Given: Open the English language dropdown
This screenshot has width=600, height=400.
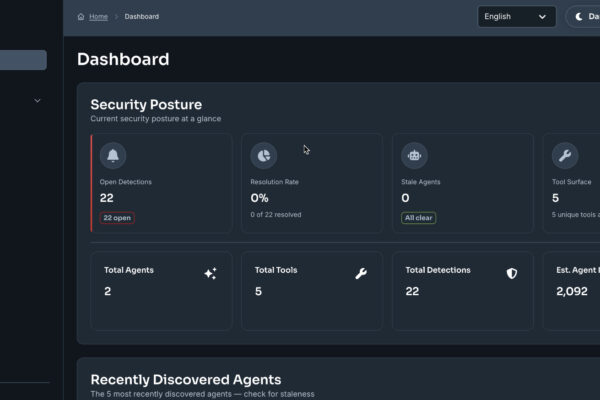Looking at the screenshot, I should point(517,16).
